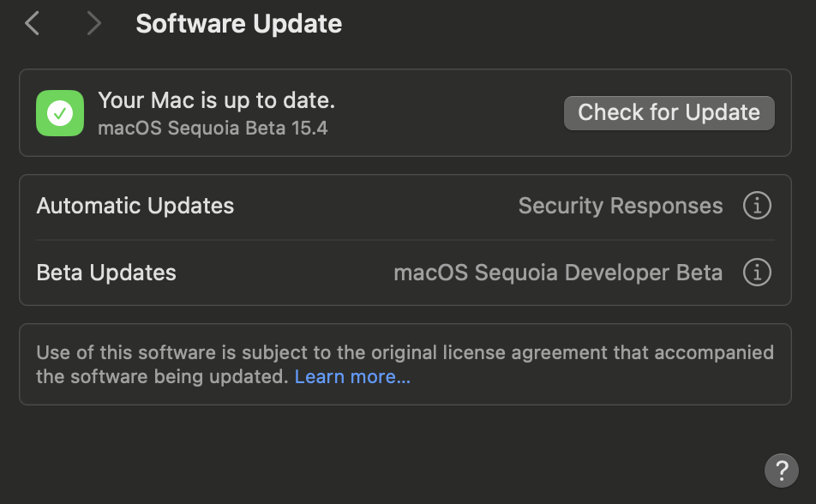This screenshot has height=504, width=816.
Task: Follow the Learn more link
Action: [x=352, y=377]
